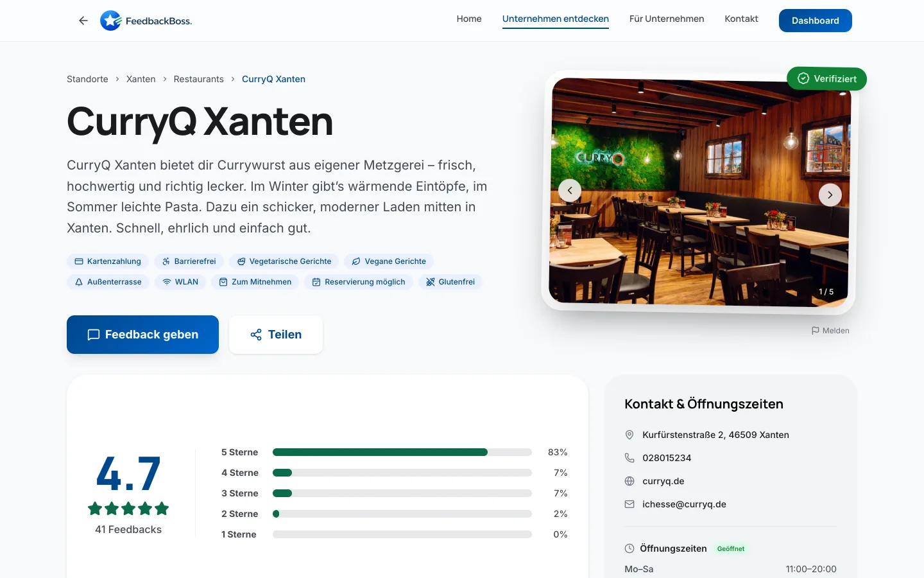Click the globe icon by curryq.de
The image size is (924, 578).
click(x=629, y=481)
